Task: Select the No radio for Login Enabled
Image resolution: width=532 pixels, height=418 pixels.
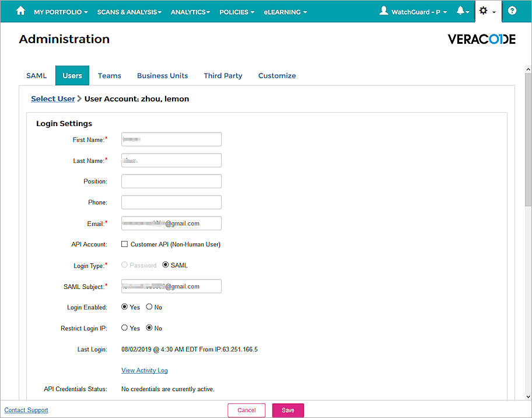Action: tap(149, 307)
